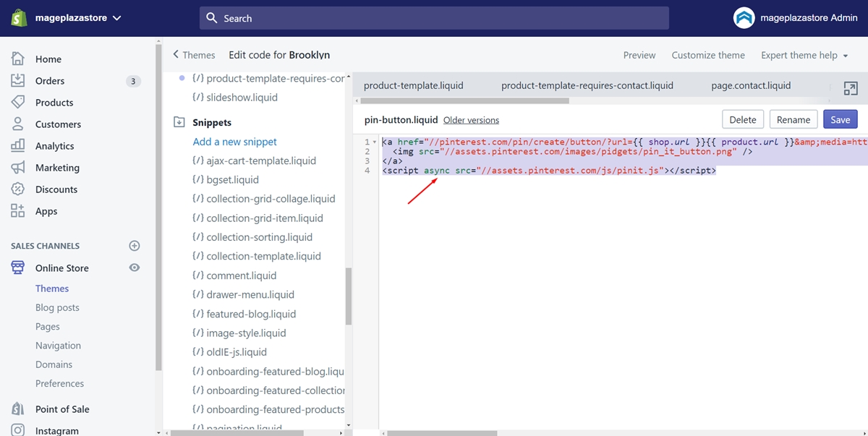Open Preferences under Online Store
This screenshot has height=436, width=868.
[60, 383]
